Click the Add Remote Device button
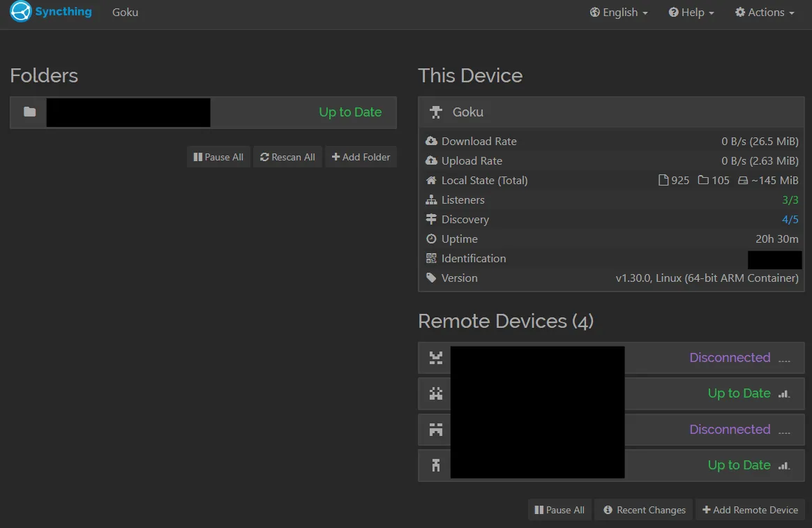This screenshot has width=812, height=528. 750,509
